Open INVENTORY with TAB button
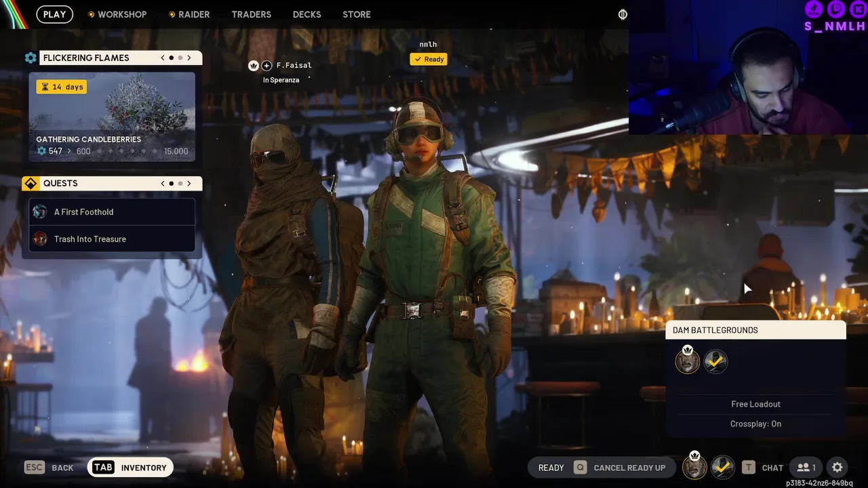This screenshot has width=868, height=488. tap(130, 468)
